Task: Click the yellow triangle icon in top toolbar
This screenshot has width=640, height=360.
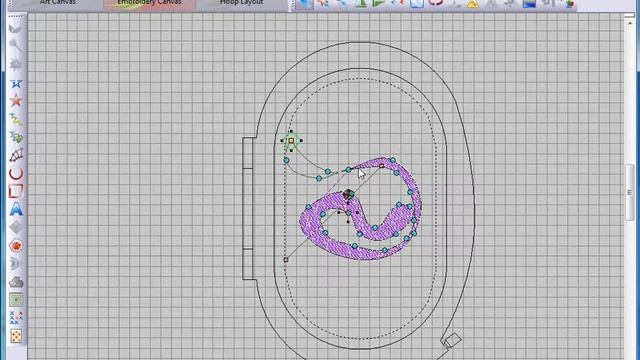Action: click(x=473, y=4)
